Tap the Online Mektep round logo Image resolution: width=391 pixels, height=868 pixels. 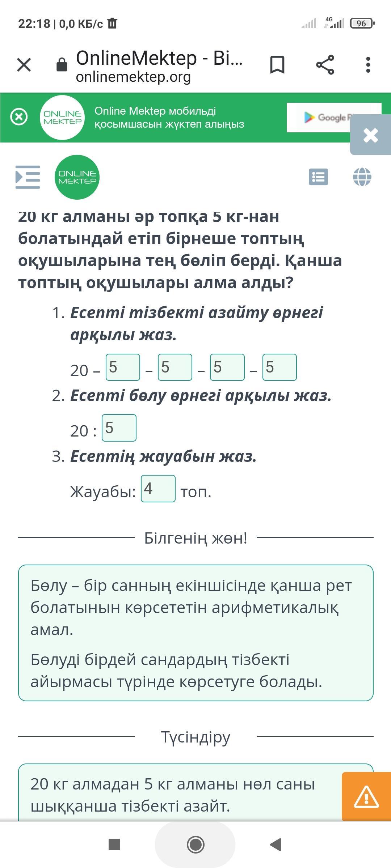[x=77, y=177]
